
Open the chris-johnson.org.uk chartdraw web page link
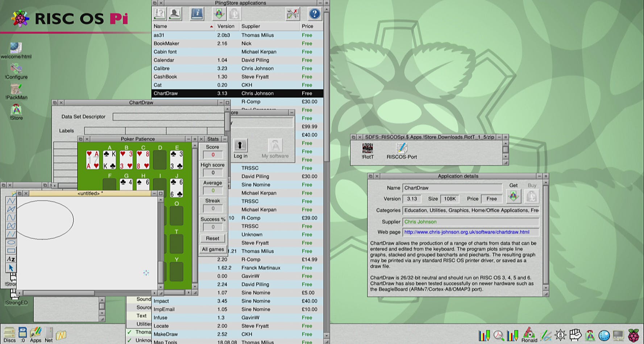[x=467, y=232]
